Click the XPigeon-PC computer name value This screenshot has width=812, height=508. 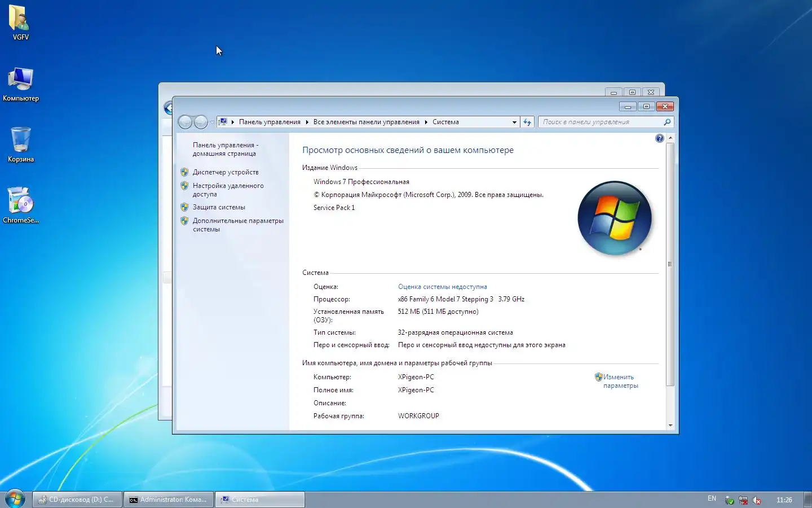416,377
